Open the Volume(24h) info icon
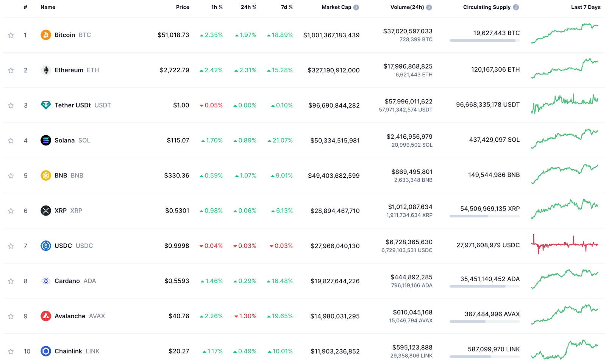This screenshot has height=364, width=606. pyautogui.click(x=429, y=7)
